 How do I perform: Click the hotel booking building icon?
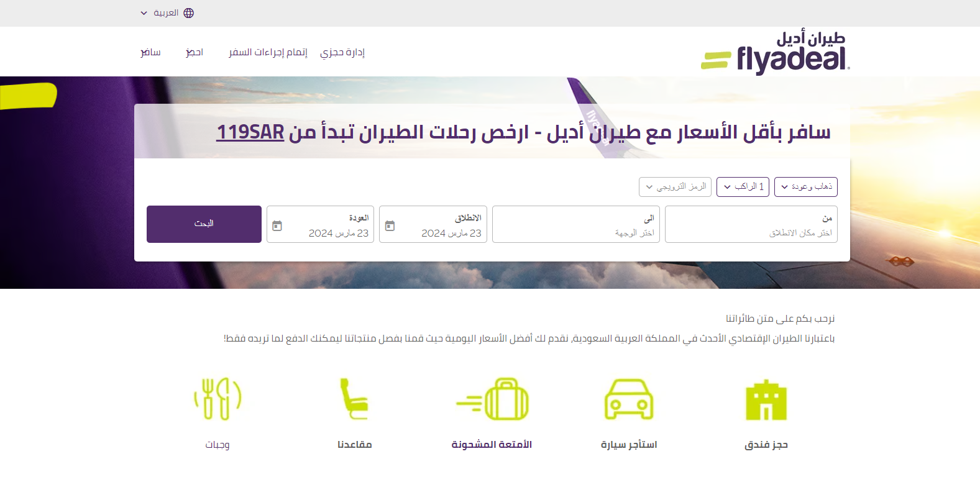[766, 400]
